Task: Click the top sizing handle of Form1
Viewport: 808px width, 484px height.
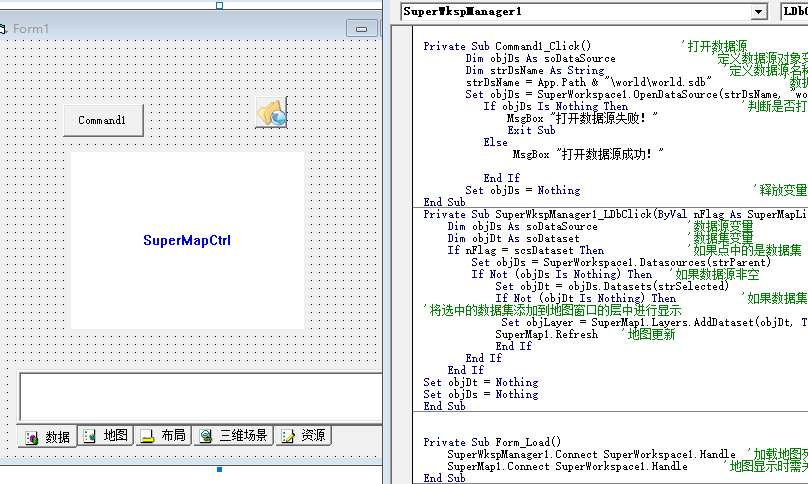Action: click(x=220, y=5)
